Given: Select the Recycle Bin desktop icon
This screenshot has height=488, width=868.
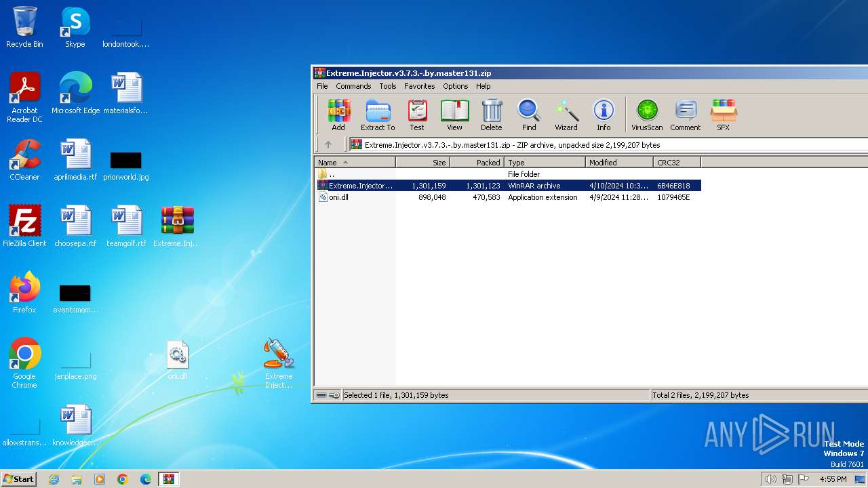Looking at the screenshot, I should pyautogui.click(x=24, y=27).
